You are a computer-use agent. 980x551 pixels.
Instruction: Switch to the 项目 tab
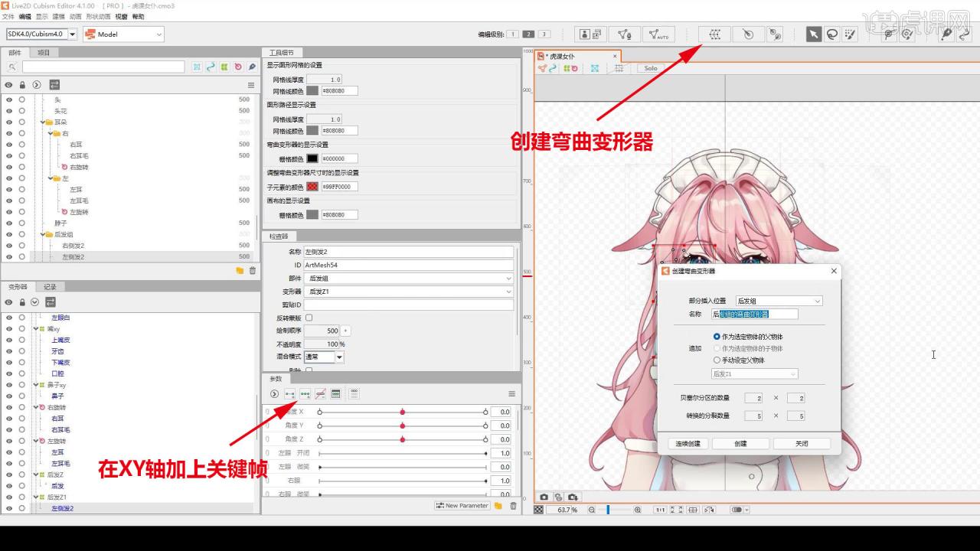pyautogui.click(x=44, y=53)
